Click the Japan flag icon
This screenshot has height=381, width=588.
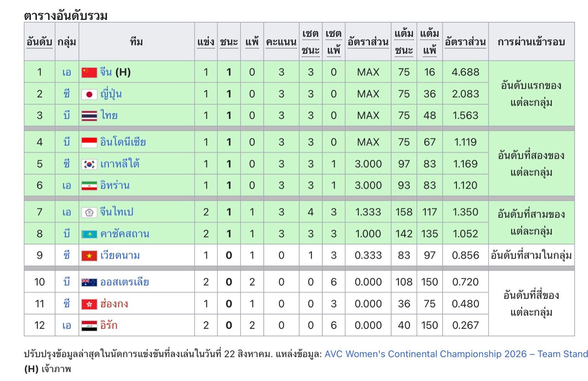(x=89, y=94)
